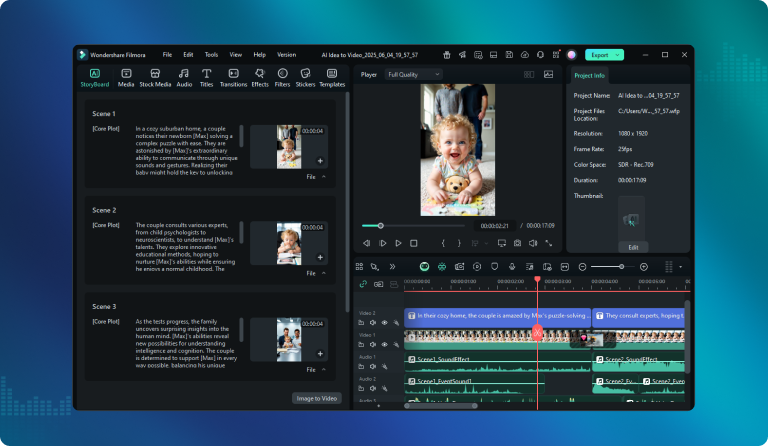
Task: Click the headset support icon
Action: click(x=540, y=55)
